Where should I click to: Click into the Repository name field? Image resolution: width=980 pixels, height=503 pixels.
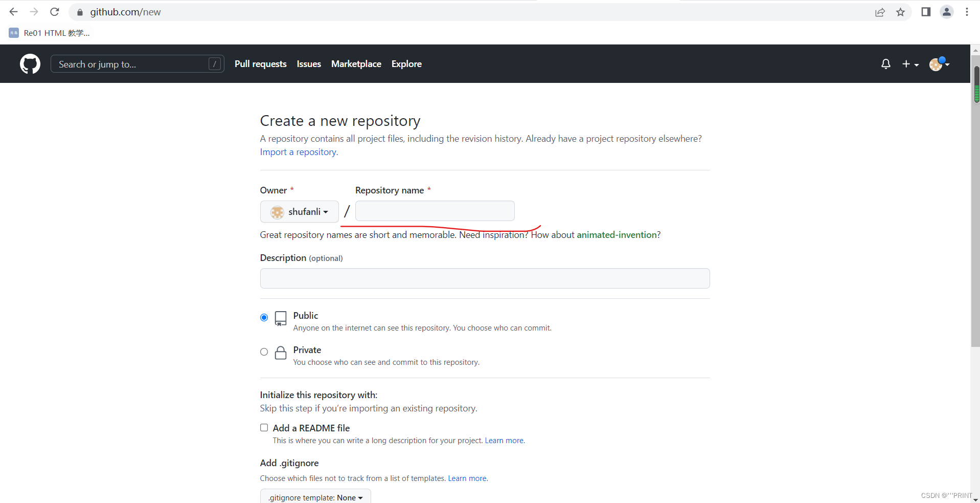(x=435, y=211)
